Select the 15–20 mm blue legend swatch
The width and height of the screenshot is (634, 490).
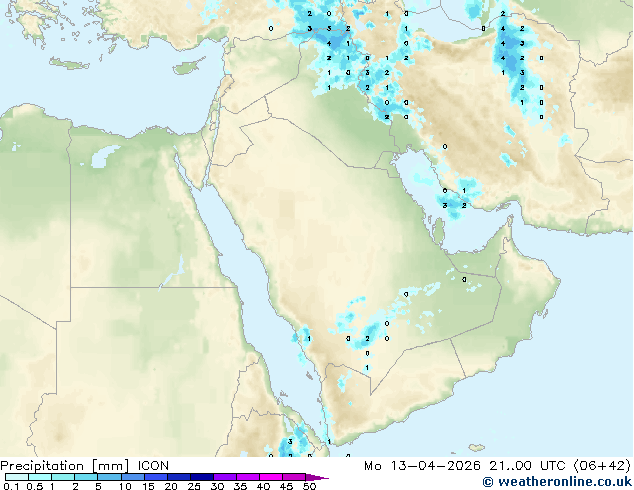click(x=155, y=477)
